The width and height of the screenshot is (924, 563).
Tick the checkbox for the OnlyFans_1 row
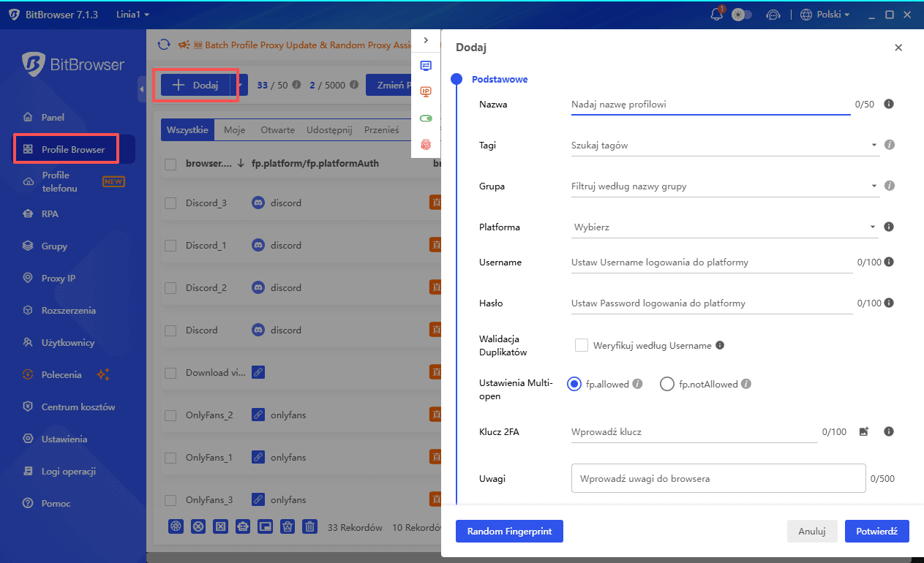pyautogui.click(x=170, y=458)
